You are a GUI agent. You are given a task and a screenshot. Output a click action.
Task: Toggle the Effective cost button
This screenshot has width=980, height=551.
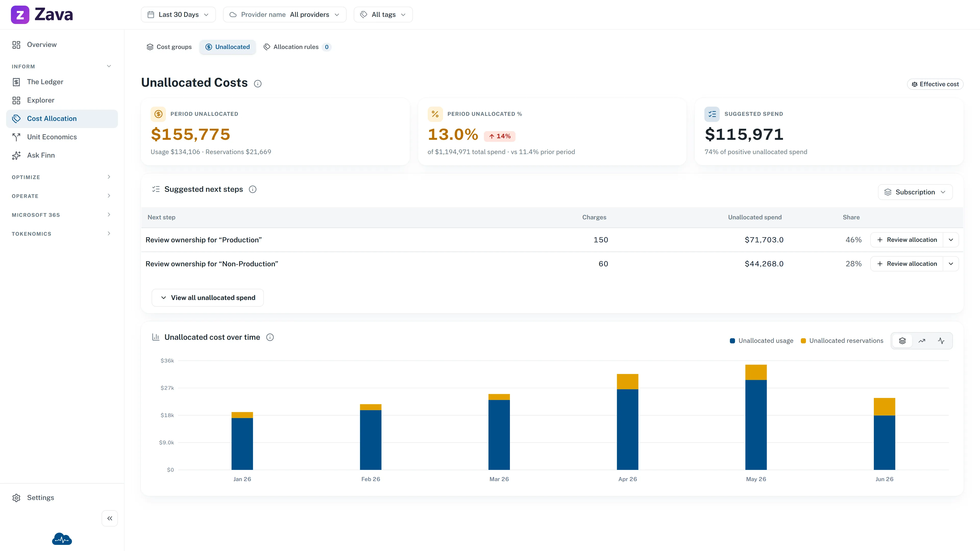[x=935, y=84]
